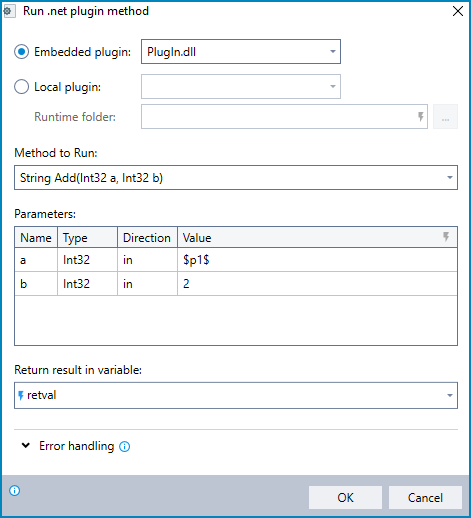Edit the $p1$ value cell
Image resolution: width=471 pixels, height=518 pixels.
pos(317,260)
